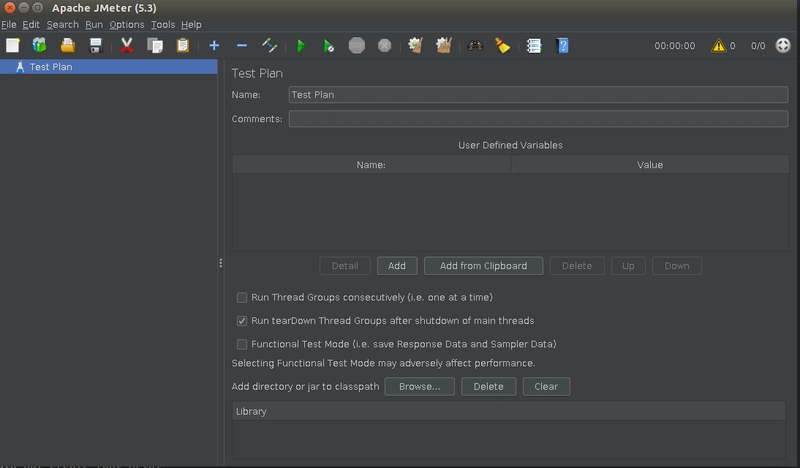Click the Comments input field
800x468 pixels.
point(538,119)
